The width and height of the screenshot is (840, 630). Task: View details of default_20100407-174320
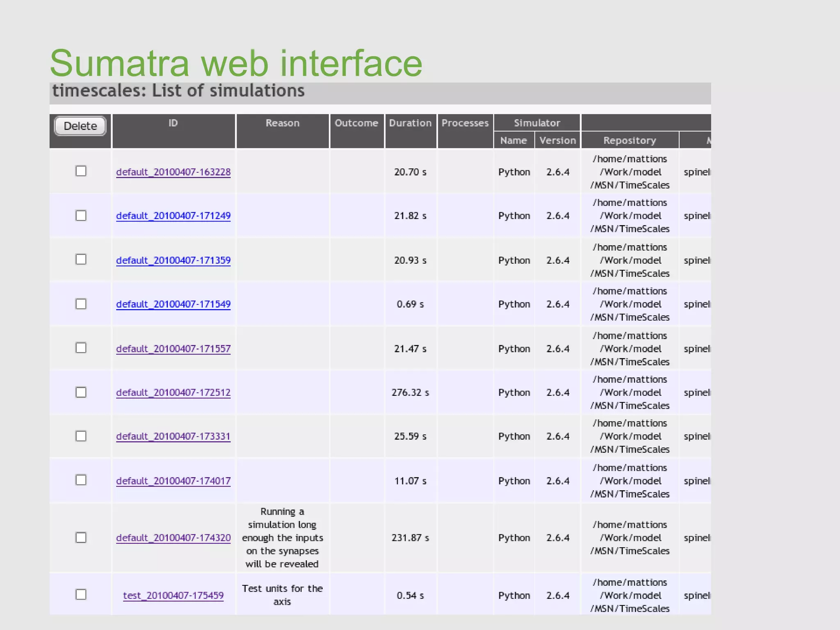click(x=173, y=538)
